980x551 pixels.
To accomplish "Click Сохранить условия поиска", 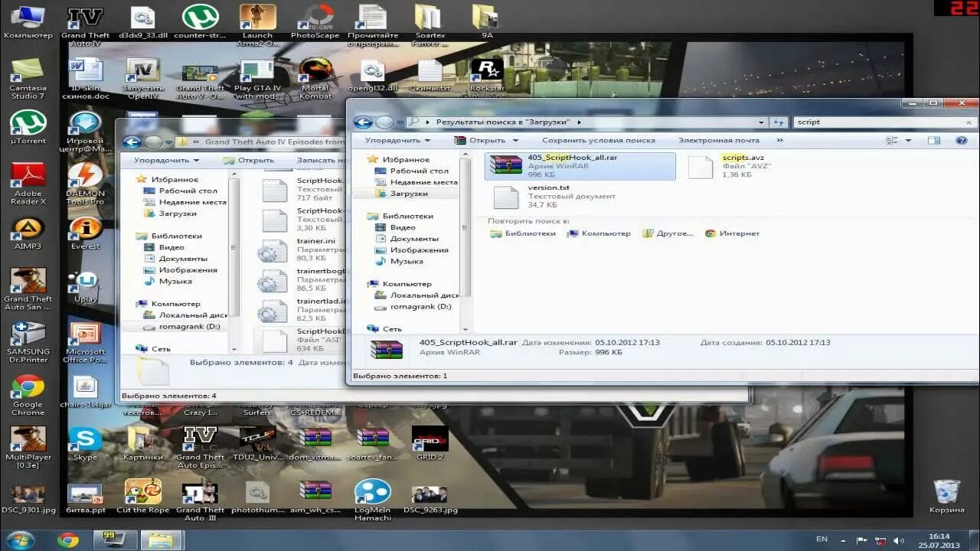I will pyautogui.click(x=598, y=140).
